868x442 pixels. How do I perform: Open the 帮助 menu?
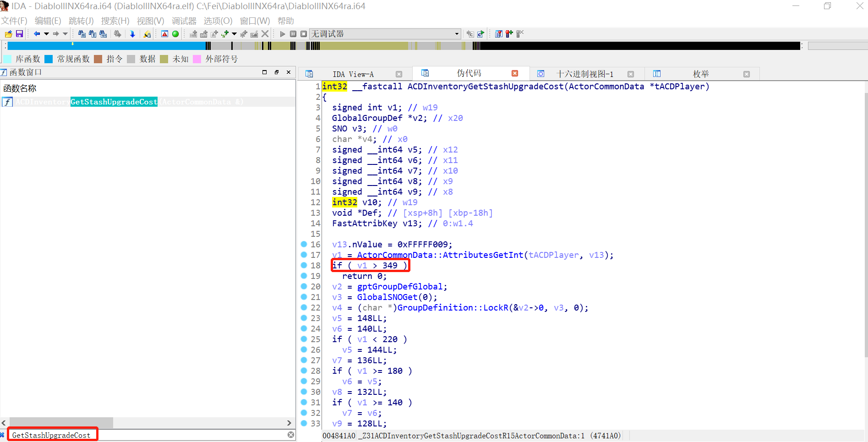(x=286, y=21)
